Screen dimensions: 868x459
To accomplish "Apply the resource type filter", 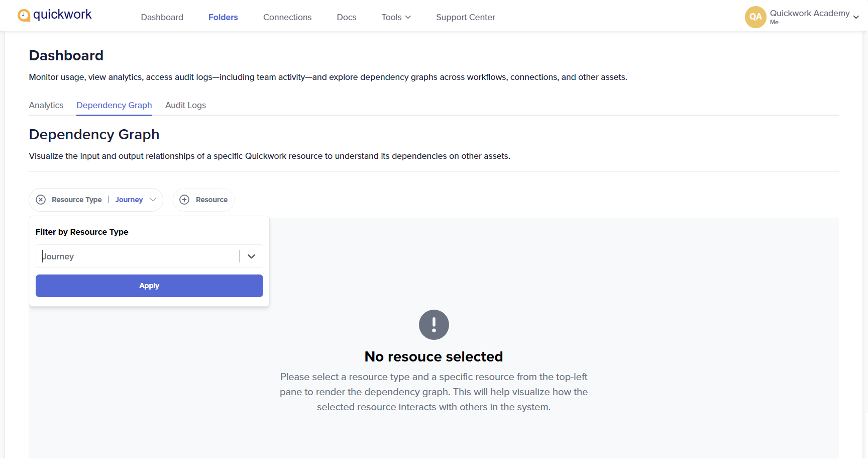I will 149,286.
